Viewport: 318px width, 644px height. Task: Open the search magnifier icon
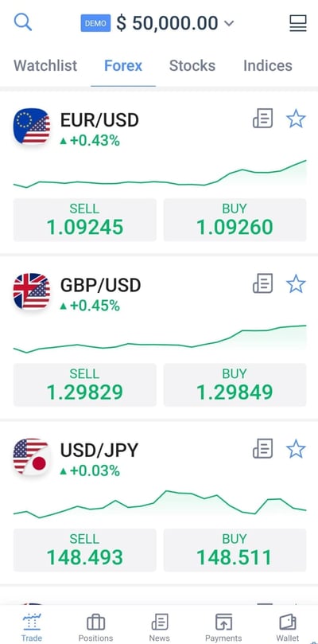pos(23,22)
